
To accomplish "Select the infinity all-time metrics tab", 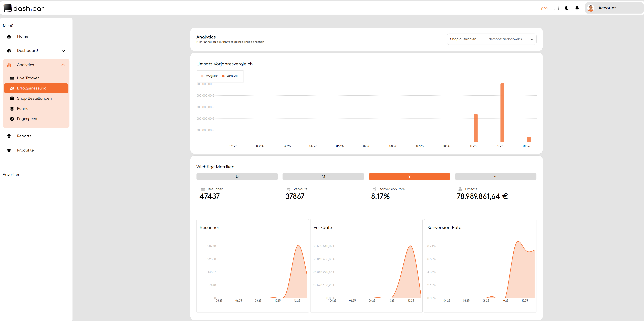I will pos(495,176).
